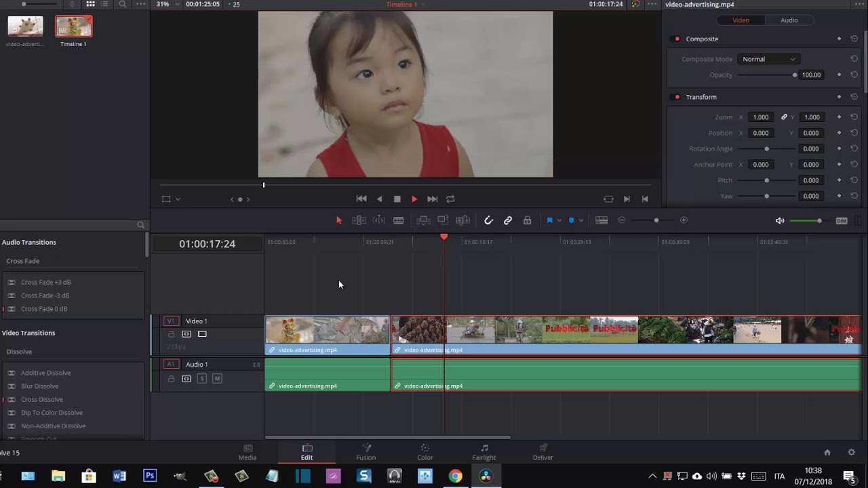
Task: Open Google Chrome from the taskbar
Action: point(455,476)
